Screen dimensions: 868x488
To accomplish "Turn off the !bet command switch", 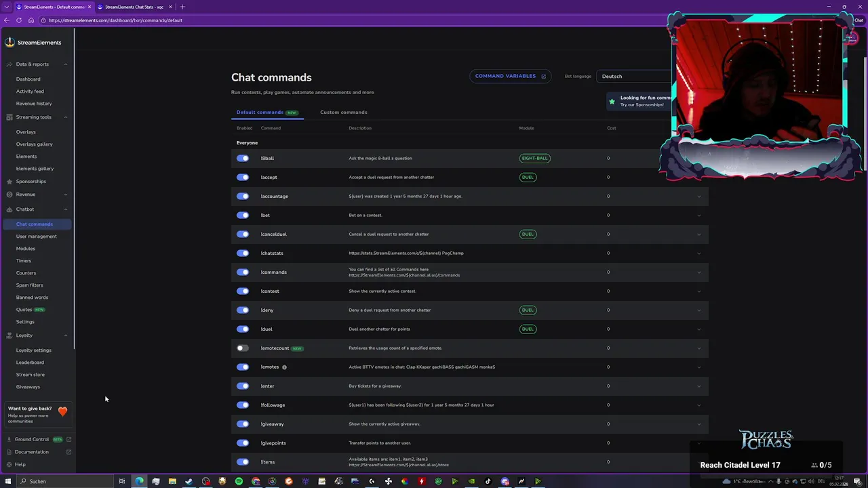I will [x=243, y=216].
